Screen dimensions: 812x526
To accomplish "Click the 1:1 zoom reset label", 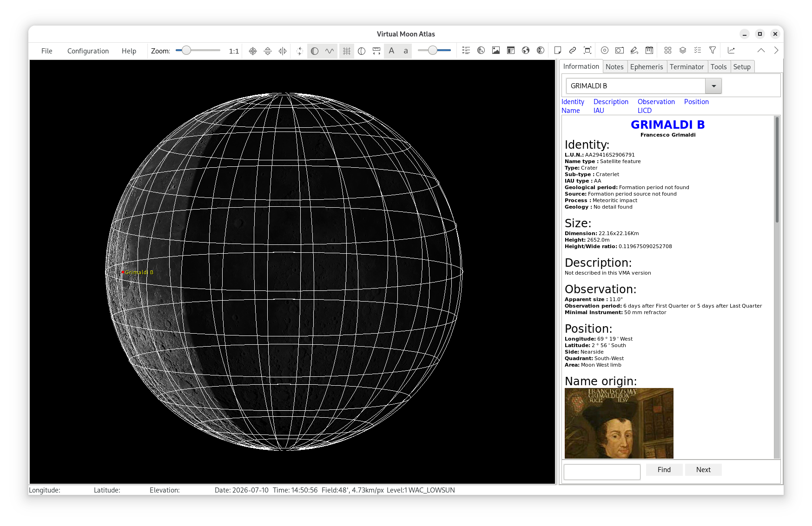I will pos(234,51).
